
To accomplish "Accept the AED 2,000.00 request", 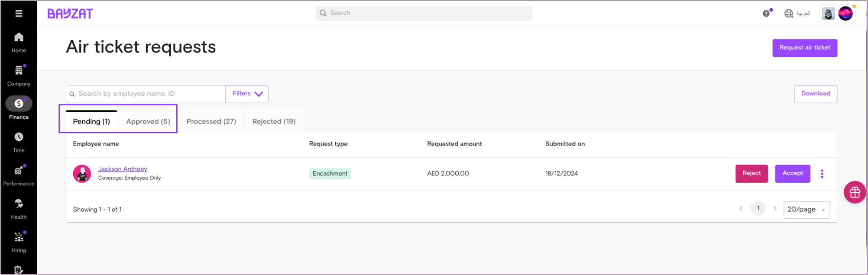I will [792, 173].
